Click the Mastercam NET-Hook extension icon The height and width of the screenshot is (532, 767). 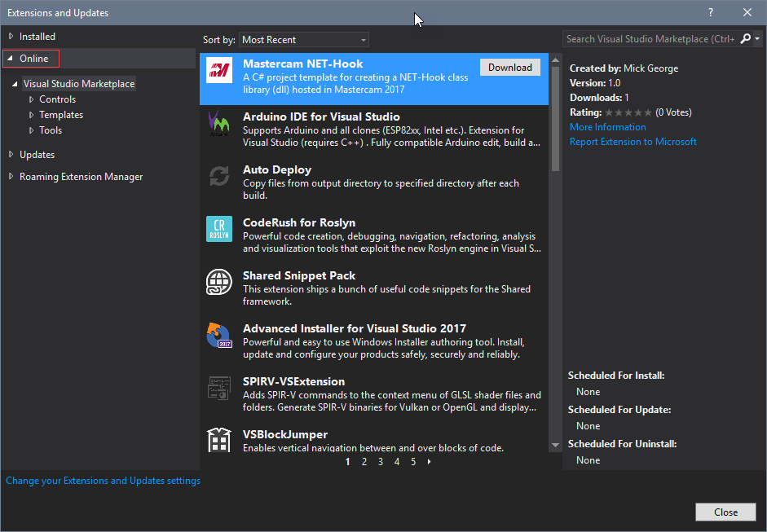[219, 72]
